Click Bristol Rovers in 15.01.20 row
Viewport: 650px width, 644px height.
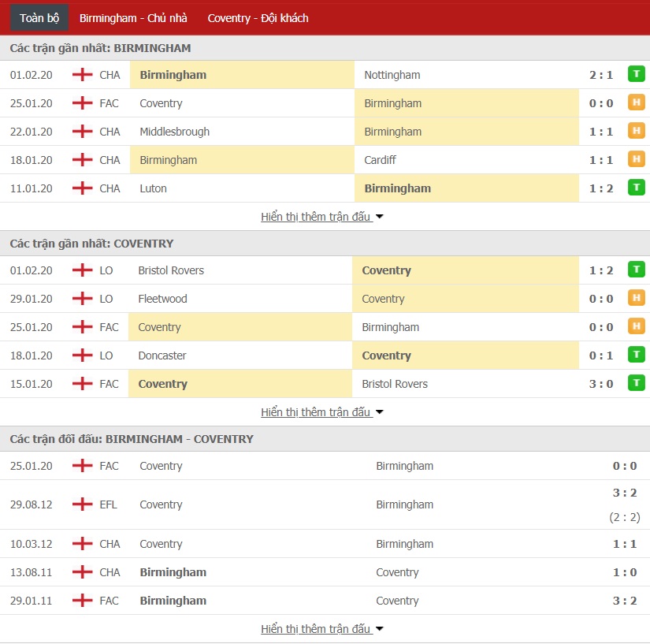pos(395,384)
